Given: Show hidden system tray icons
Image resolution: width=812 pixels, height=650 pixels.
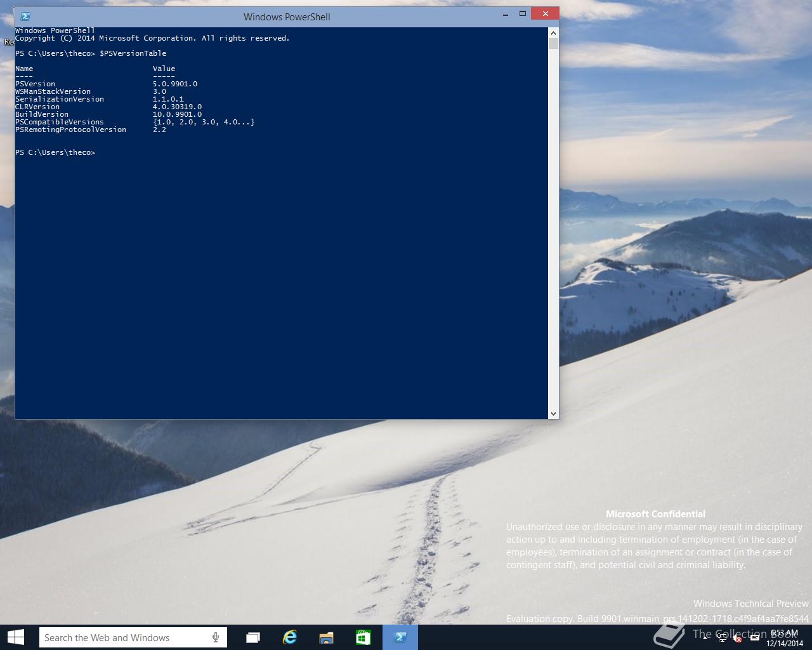Looking at the screenshot, I should (x=706, y=638).
